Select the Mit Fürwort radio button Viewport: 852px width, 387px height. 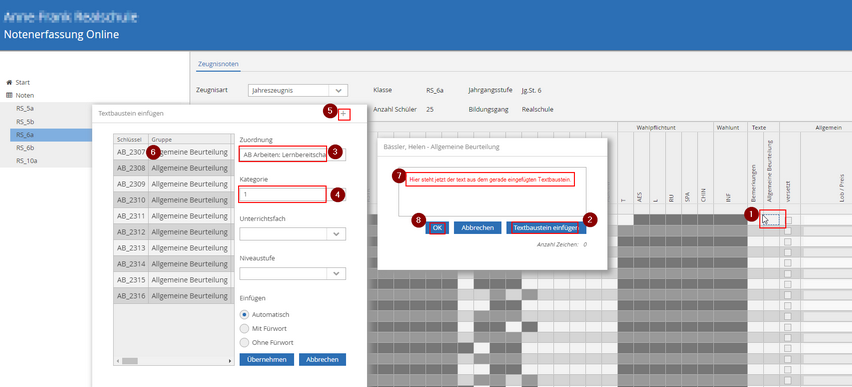pyautogui.click(x=245, y=328)
